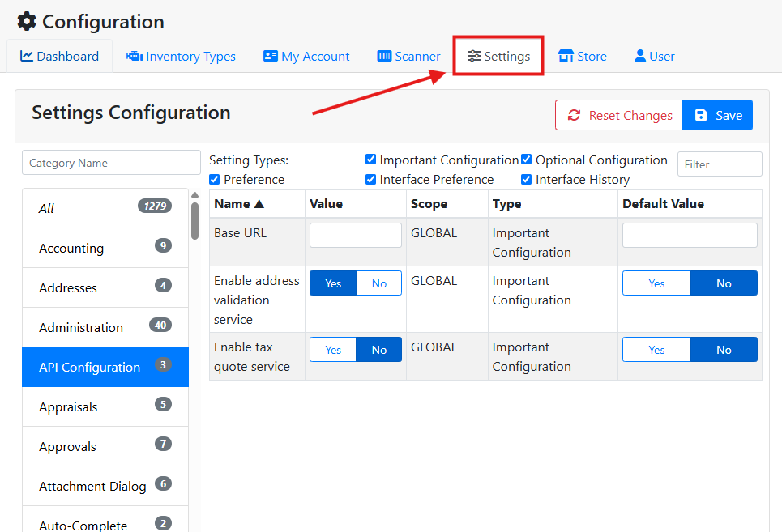This screenshot has width=782, height=532.
Task: Toggle the Interface History checkbox
Action: (527, 179)
